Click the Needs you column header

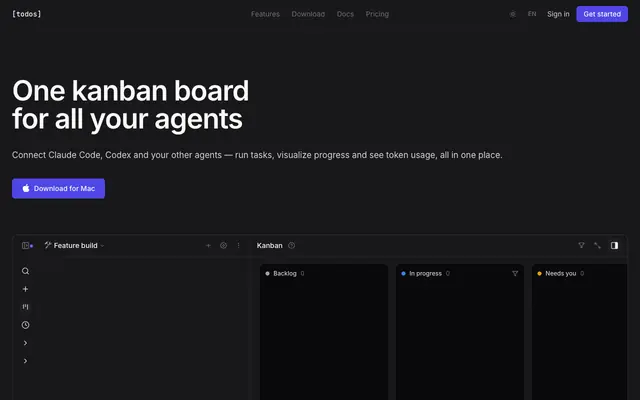click(x=561, y=273)
